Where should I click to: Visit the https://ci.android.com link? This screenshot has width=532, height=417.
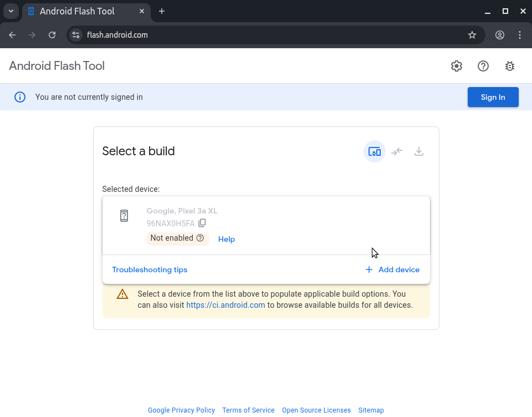[226, 305]
